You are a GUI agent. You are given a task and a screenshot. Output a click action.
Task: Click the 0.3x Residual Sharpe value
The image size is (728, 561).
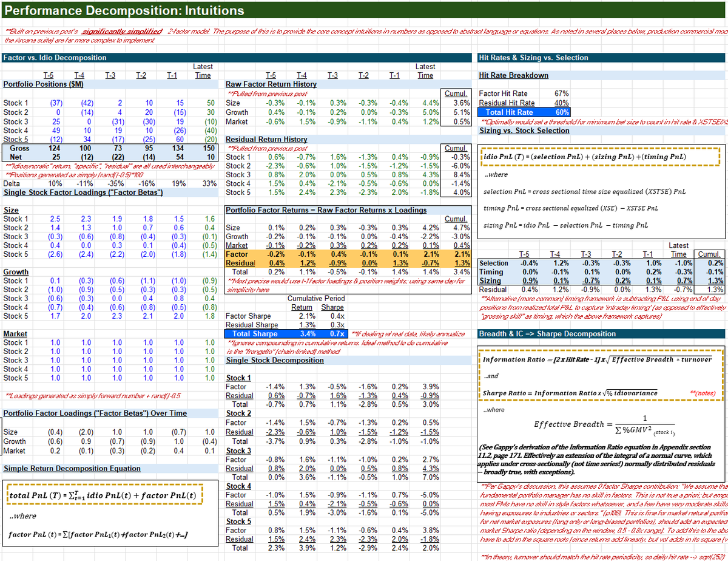coord(337,325)
